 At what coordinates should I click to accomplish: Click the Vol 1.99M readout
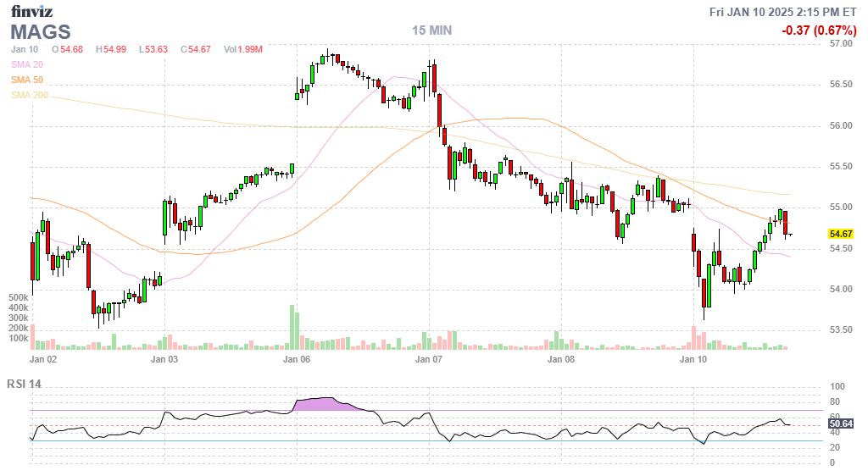pyautogui.click(x=242, y=50)
